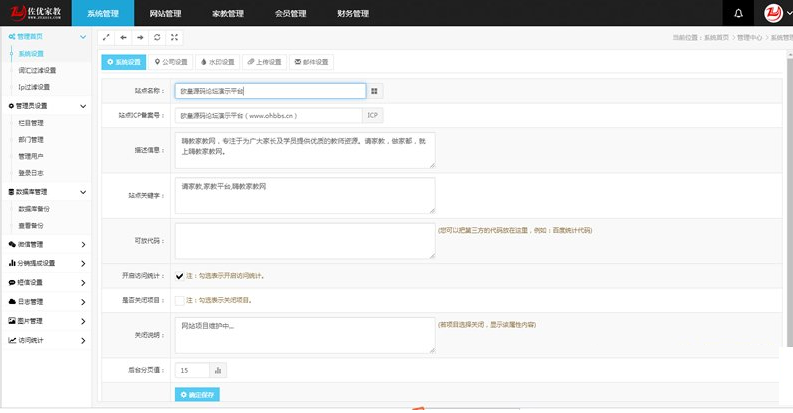The image size is (793, 413).
Task: Click into the 描述信息 textarea
Action: coord(305,150)
